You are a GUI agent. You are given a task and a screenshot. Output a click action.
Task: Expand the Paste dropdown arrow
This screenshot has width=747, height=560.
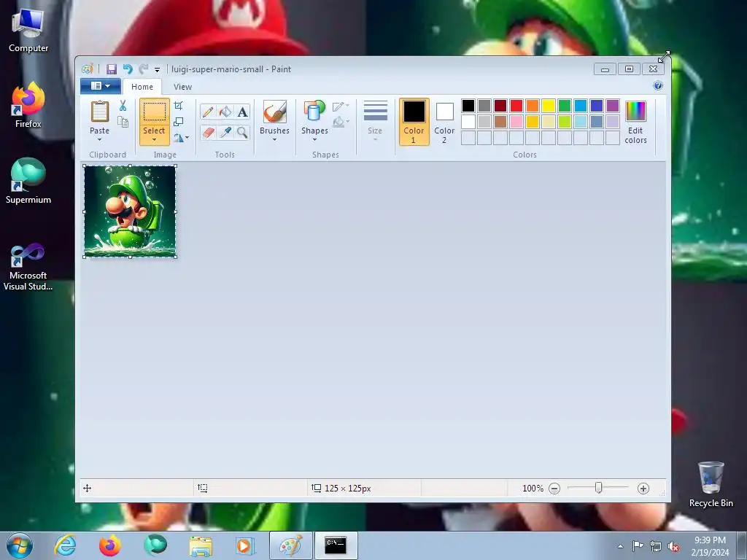[99, 139]
